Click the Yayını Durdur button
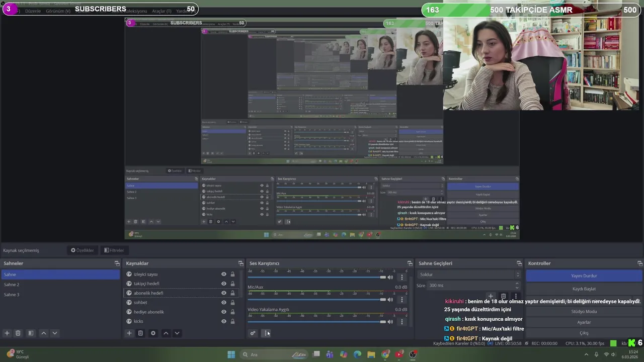The image size is (644, 362). (x=584, y=276)
